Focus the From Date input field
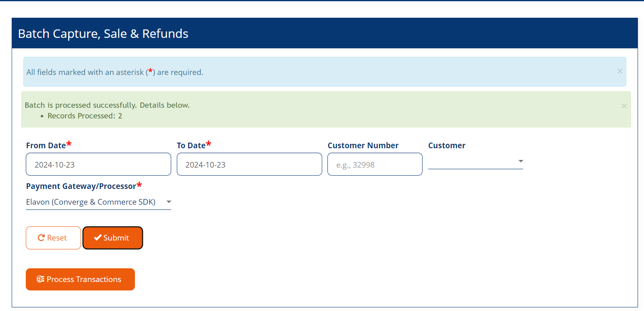Image resolution: width=644 pixels, height=311 pixels. click(98, 164)
